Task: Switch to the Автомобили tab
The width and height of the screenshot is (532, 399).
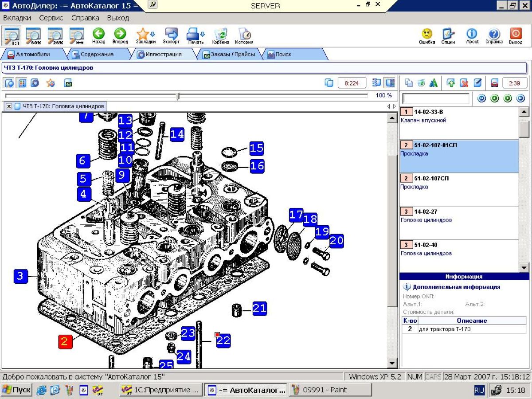Action: click(x=32, y=55)
